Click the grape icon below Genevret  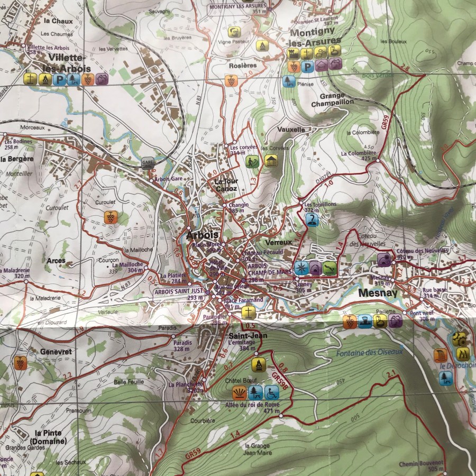click(20, 363)
